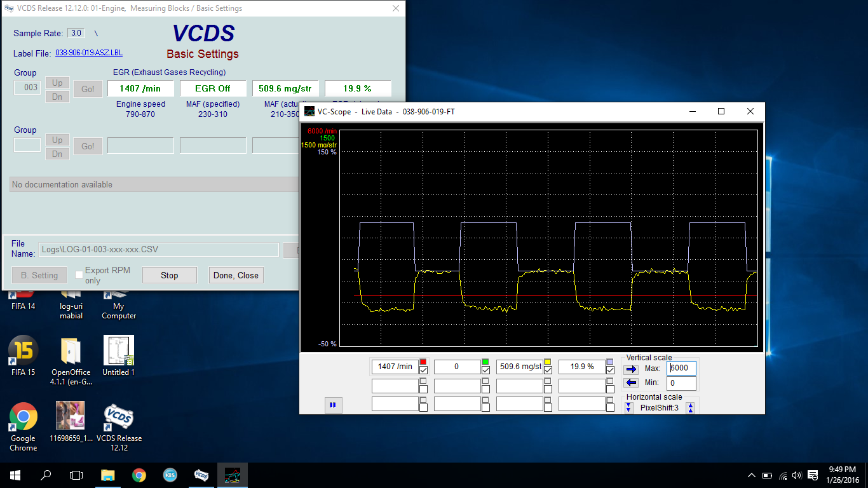This screenshot has height=488, width=868.
Task: Enable the Export RPM only checkbox
Action: pos(79,275)
